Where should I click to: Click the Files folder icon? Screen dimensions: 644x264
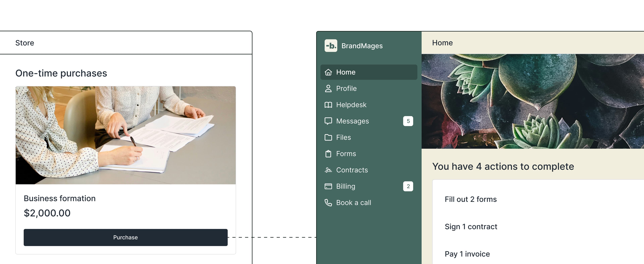tap(328, 137)
